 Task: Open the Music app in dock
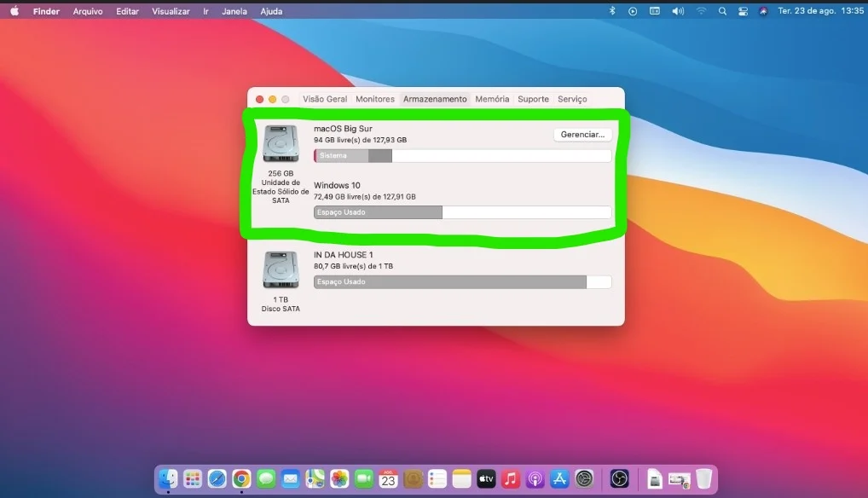pos(511,478)
